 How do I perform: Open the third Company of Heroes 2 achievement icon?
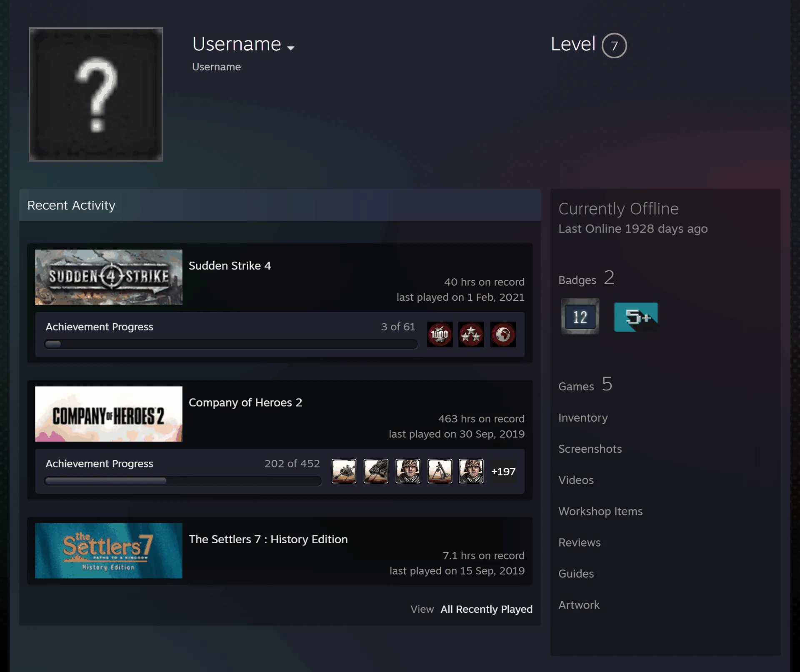[408, 471]
